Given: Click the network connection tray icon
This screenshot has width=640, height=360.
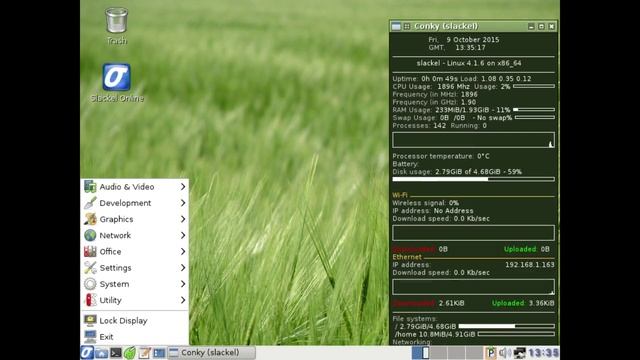Looking at the screenshot, I should pos(519,353).
